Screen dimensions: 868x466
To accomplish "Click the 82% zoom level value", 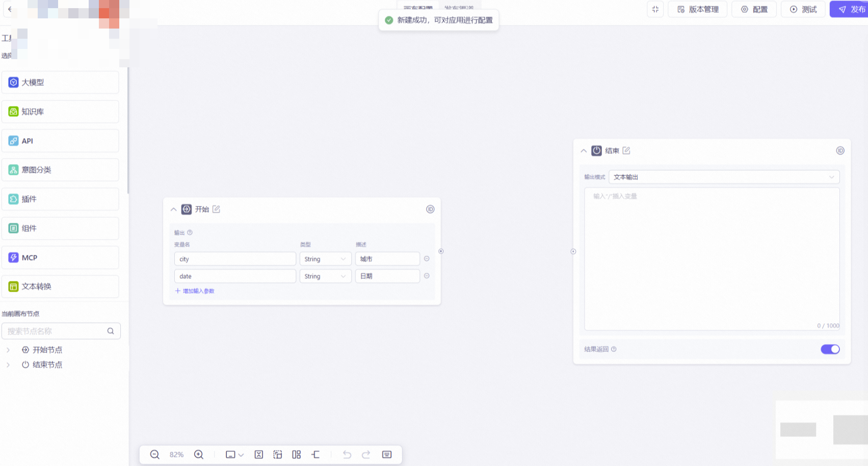I will (x=177, y=455).
